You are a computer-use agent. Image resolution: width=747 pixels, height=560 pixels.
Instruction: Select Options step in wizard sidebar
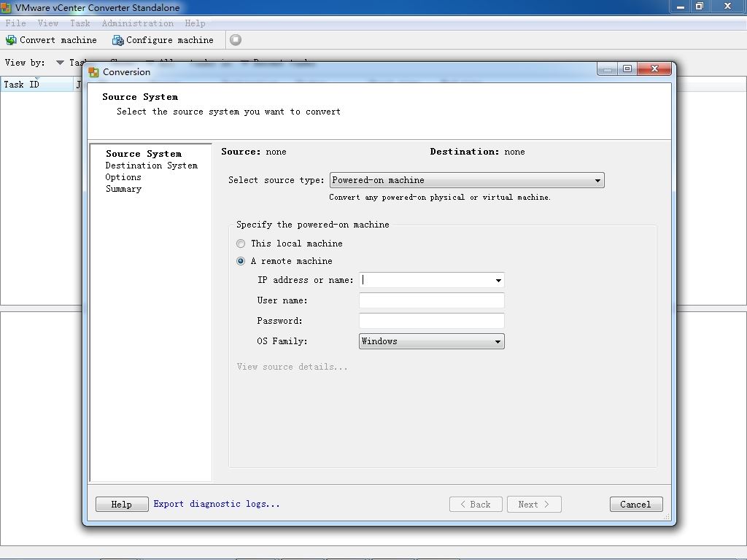tap(123, 177)
